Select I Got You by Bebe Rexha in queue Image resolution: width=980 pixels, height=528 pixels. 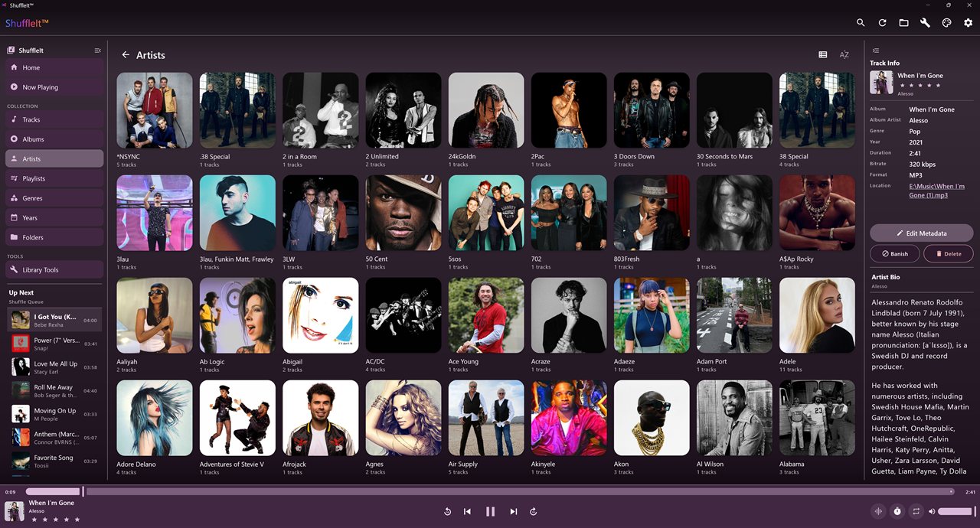point(54,321)
